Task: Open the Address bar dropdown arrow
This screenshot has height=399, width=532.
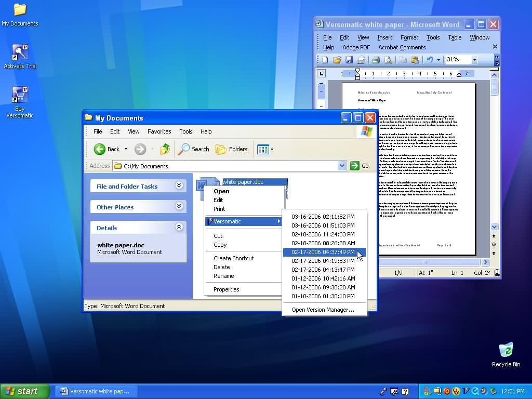Action: pos(342,166)
